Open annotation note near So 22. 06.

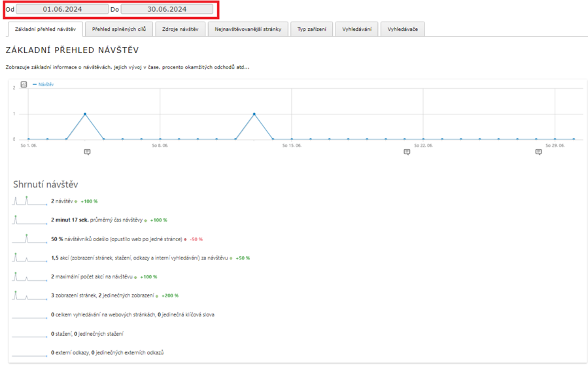[x=407, y=152]
